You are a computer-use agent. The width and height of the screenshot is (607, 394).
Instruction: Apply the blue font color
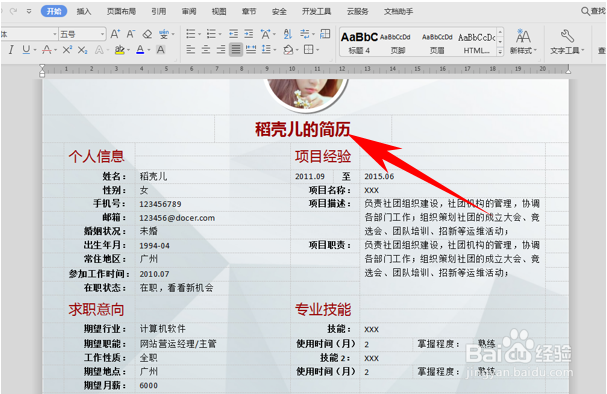point(140,50)
